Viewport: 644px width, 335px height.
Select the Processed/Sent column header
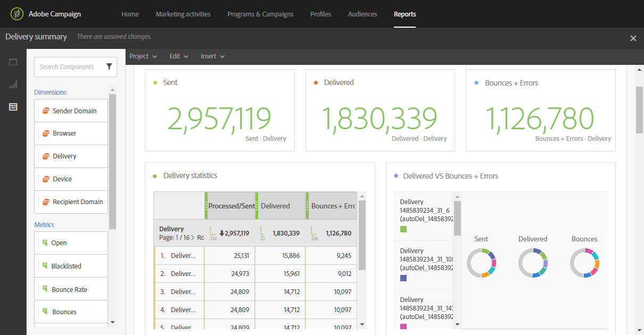click(231, 206)
